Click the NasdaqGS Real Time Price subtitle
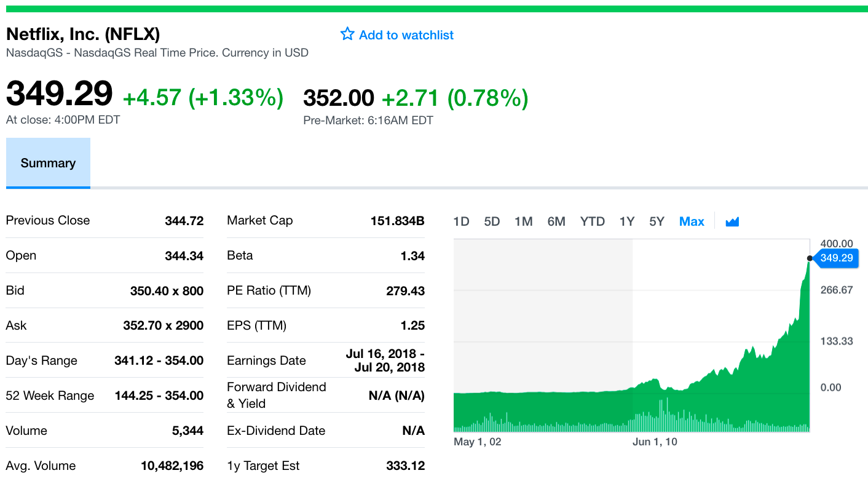Image resolution: width=868 pixels, height=481 pixels. pos(157,53)
